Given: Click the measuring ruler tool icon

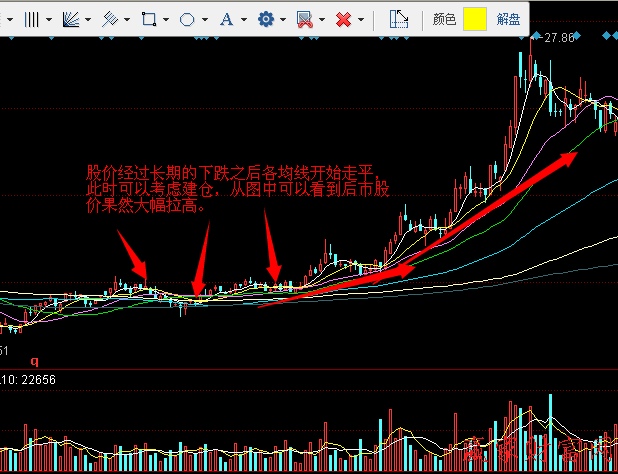Looking at the screenshot, I should (398, 19).
